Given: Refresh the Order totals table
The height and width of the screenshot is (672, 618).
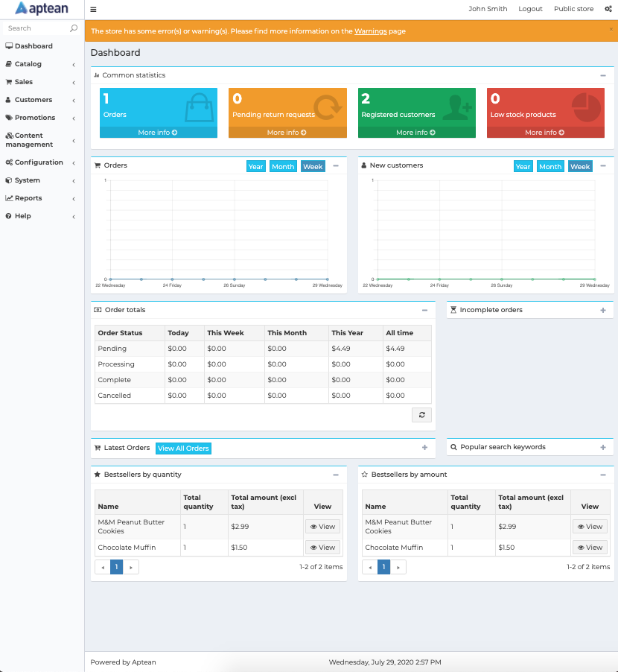Looking at the screenshot, I should pos(421,415).
